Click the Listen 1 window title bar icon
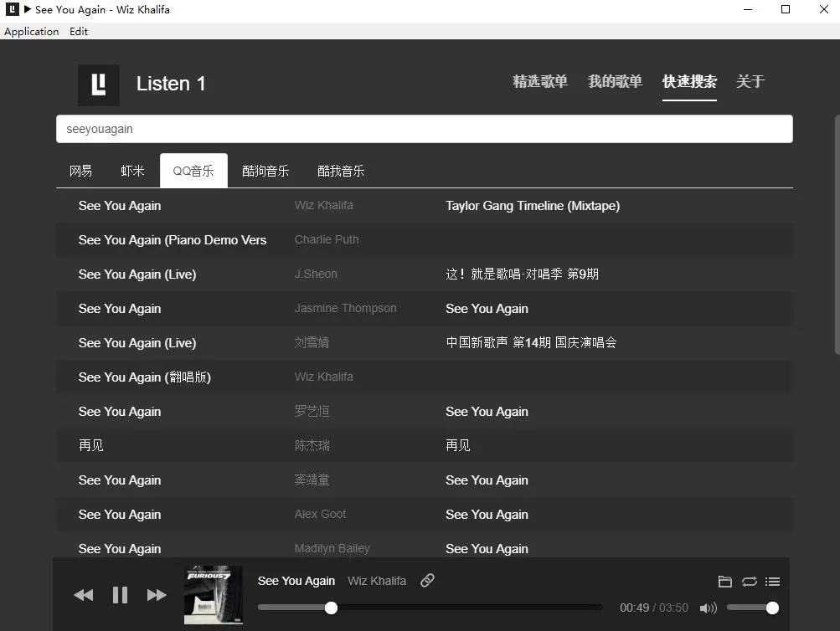840x631 pixels. pyautogui.click(x=13, y=9)
